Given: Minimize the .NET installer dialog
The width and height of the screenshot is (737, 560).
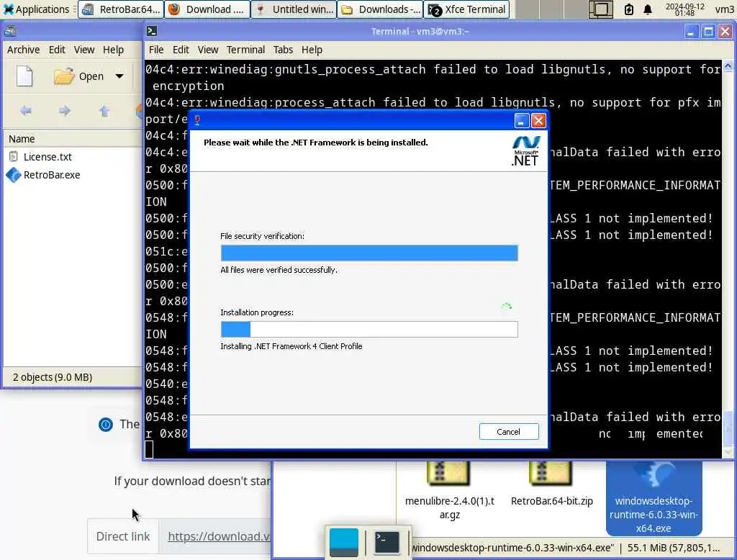Looking at the screenshot, I should coord(522,121).
